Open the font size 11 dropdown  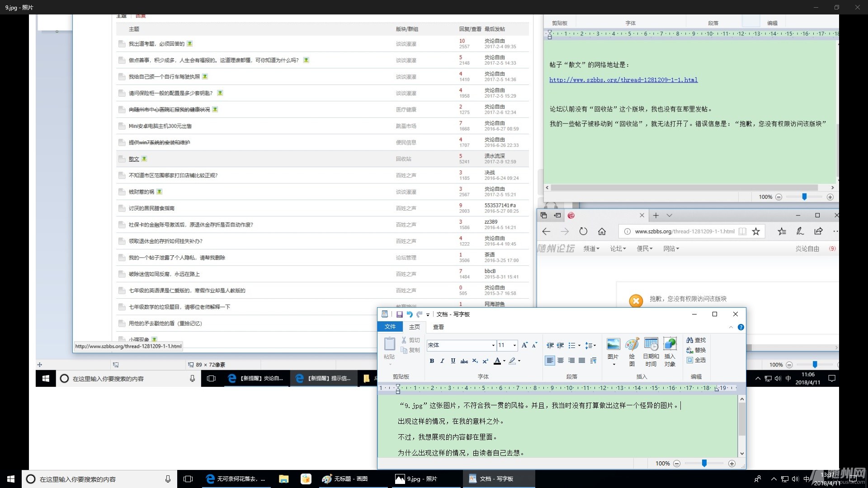[x=514, y=345]
